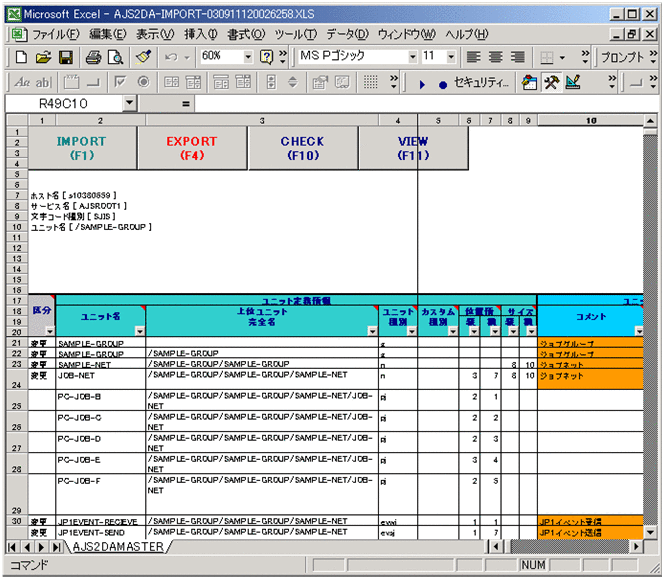Open Print Preview from toolbar

pos(116,57)
